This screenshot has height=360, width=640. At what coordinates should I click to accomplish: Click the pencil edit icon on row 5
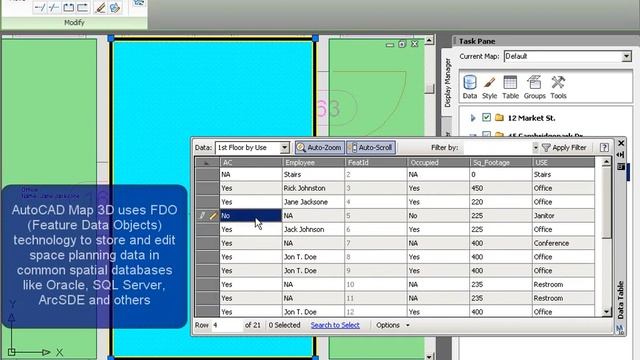213,216
